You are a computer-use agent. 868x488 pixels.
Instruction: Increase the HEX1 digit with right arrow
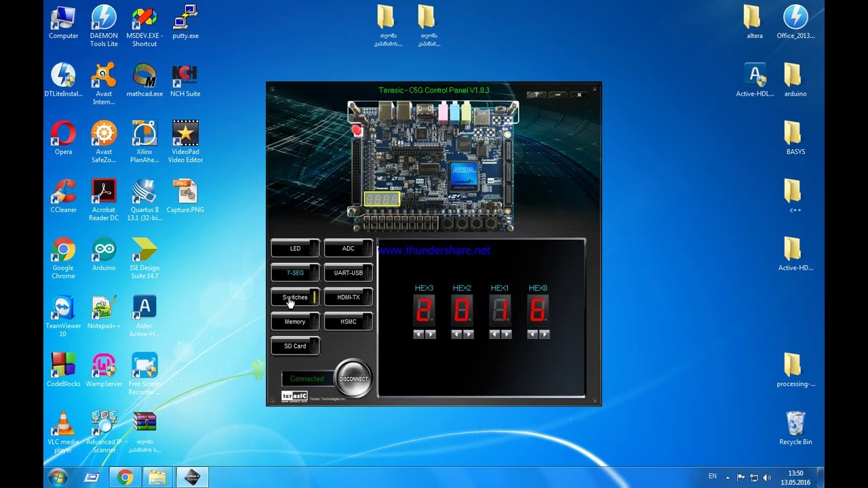[x=506, y=334]
